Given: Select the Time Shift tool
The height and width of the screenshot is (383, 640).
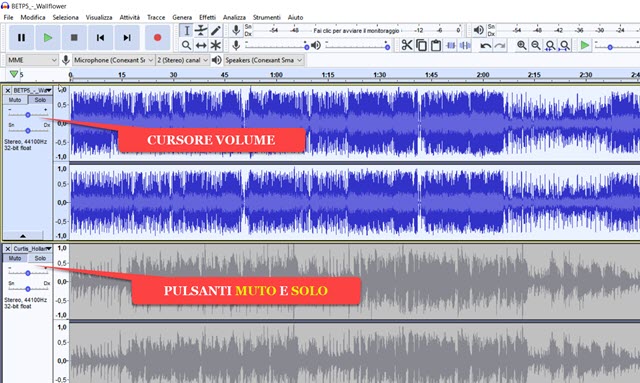Looking at the screenshot, I should (x=201, y=45).
